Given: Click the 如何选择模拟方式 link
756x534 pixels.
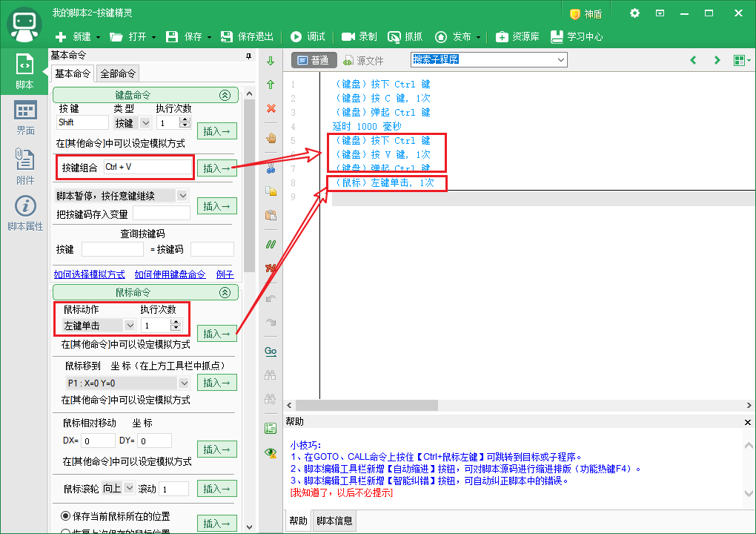Looking at the screenshot, I should tap(89, 274).
